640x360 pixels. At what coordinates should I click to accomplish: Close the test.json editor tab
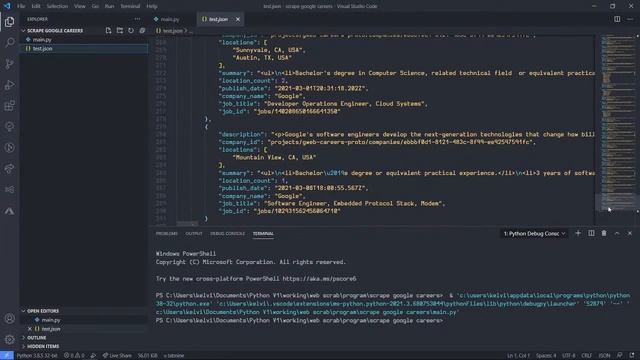coord(238,19)
